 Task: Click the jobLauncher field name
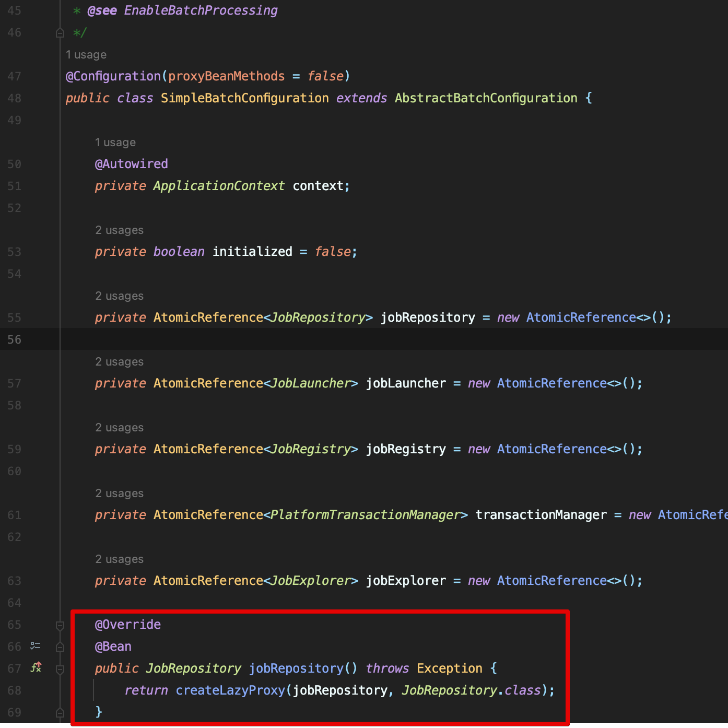pos(406,383)
